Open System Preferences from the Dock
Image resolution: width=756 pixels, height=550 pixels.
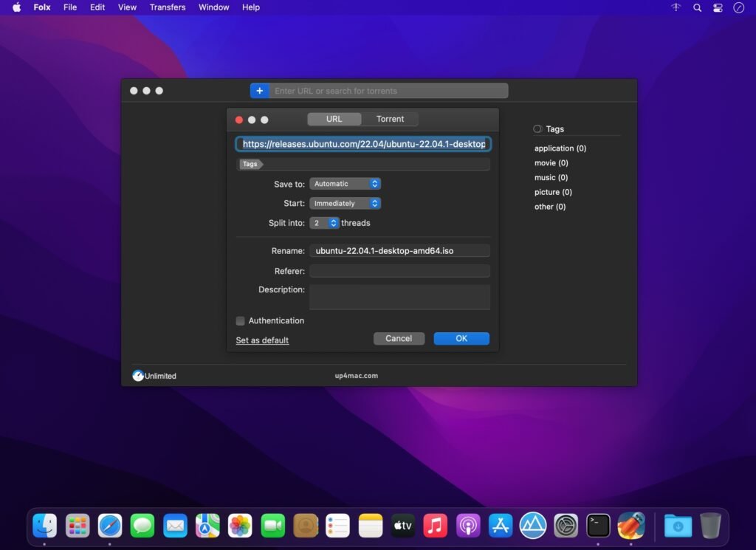[565, 526]
